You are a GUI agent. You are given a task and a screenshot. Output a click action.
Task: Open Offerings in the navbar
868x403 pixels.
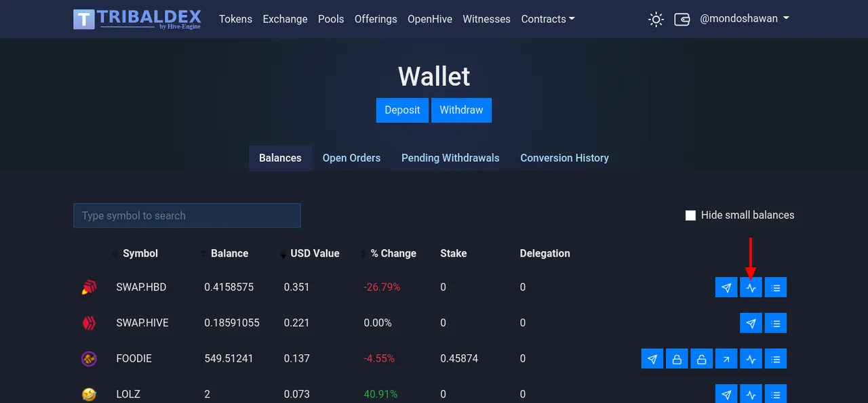[x=376, y=19]
